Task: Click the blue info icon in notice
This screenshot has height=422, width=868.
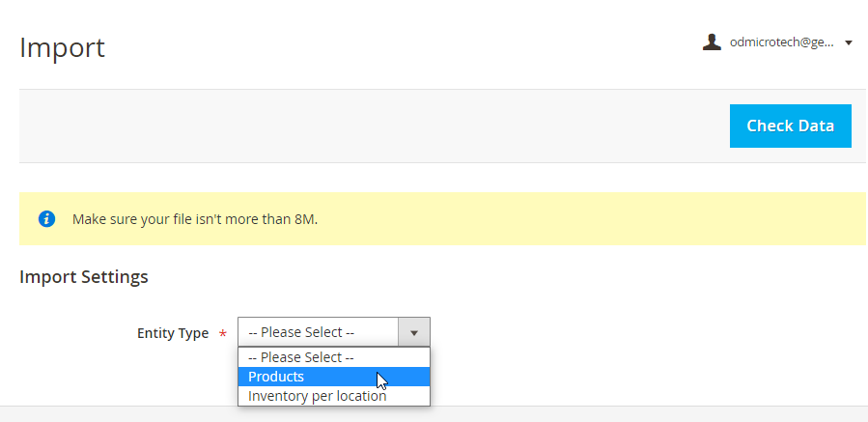Action: (46, 219)
